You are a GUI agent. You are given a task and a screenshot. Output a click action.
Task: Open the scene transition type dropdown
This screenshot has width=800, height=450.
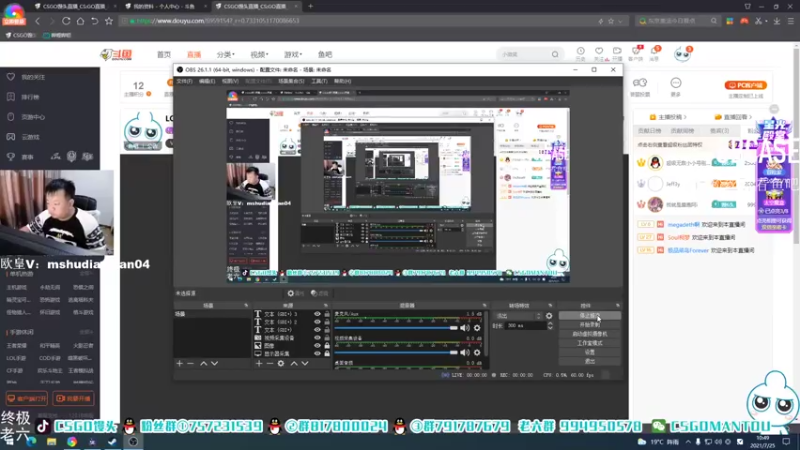coord(518,316)
